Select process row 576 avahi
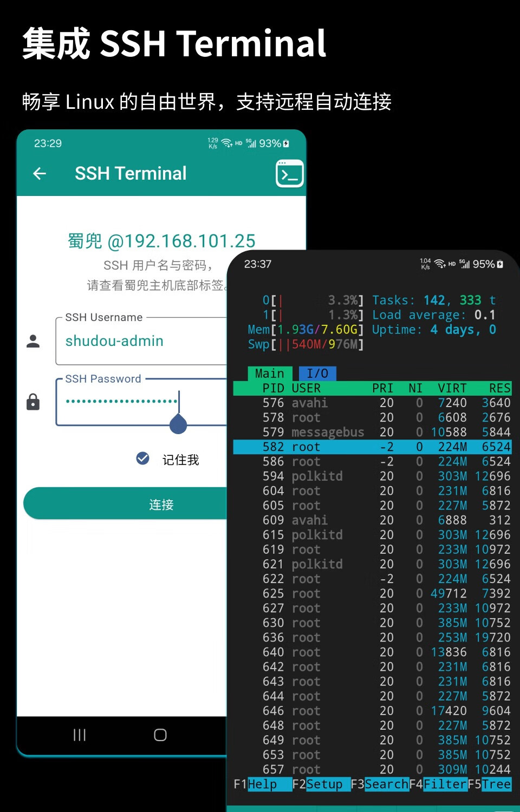Screen dimensions: 520x812 tap(372, 403)
